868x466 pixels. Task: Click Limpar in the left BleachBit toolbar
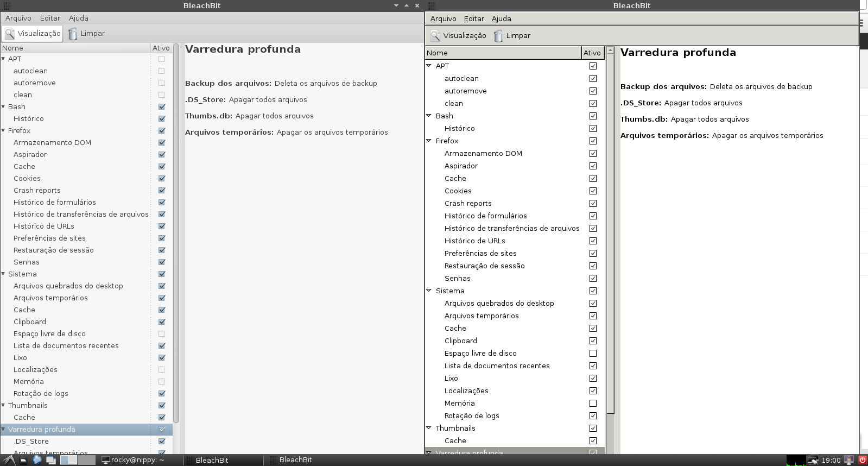[x=87, y=34]
